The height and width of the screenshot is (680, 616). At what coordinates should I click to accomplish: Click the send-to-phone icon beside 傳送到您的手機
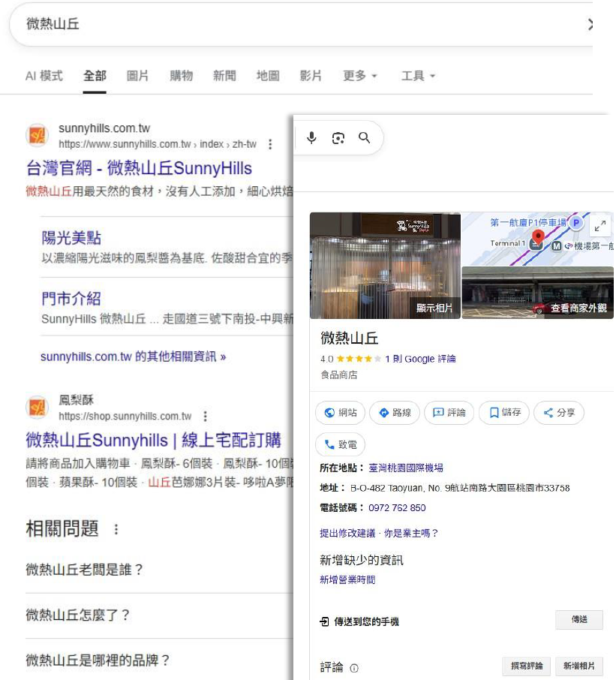click(324, 621)
